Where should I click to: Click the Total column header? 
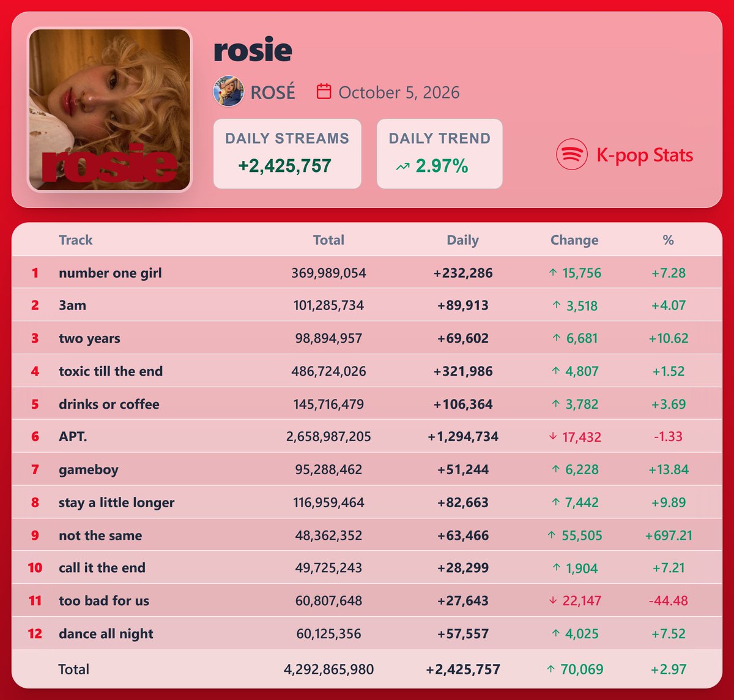pos(329,240)
